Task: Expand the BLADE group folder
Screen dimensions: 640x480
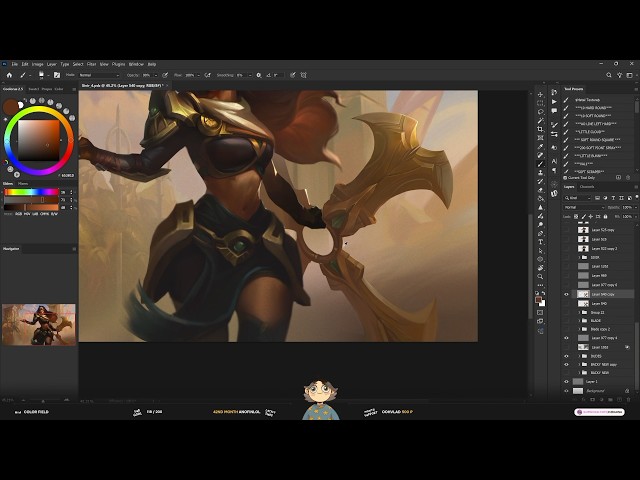Action: click(579, 321)
